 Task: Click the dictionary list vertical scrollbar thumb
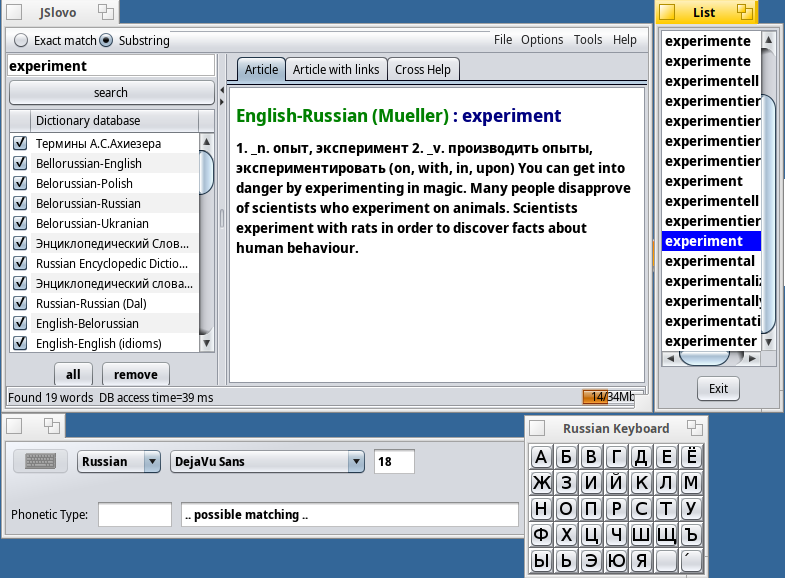tap(206, 172)
